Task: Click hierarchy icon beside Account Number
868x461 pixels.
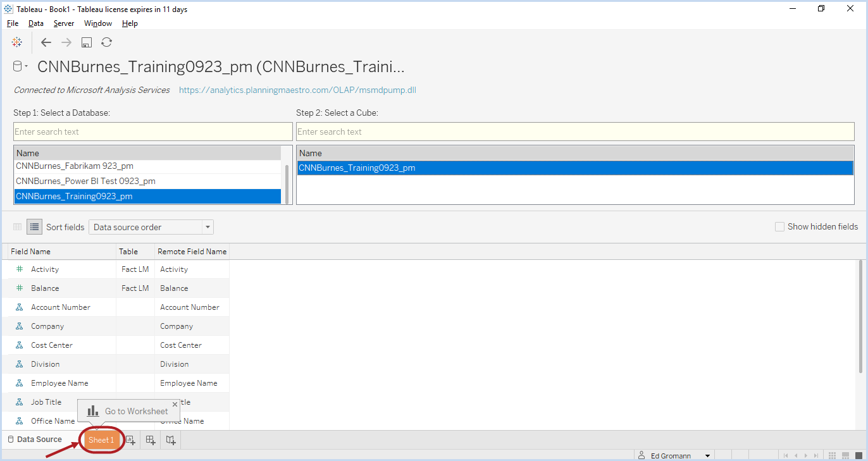Action: [19, 307]
